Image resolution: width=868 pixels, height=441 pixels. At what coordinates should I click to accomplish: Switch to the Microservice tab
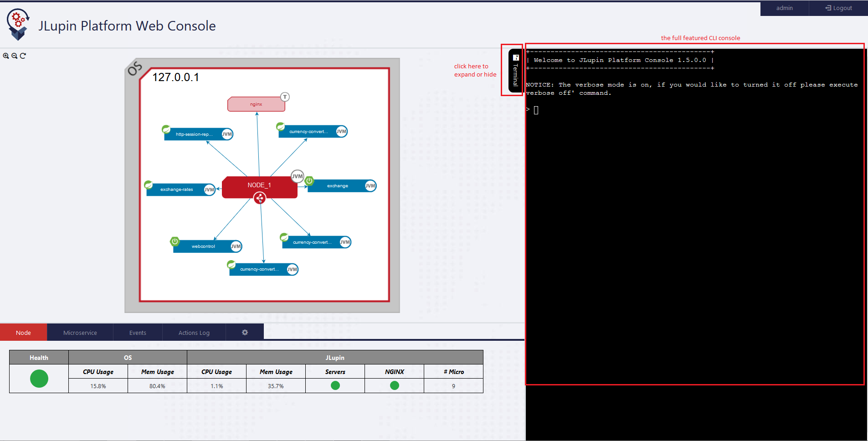pyautogui.click(x=80, y=333)
